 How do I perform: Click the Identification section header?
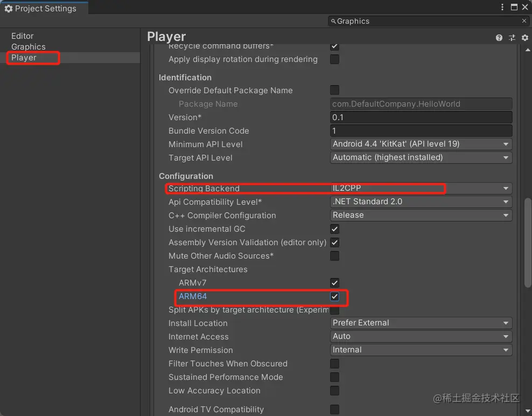185,78
